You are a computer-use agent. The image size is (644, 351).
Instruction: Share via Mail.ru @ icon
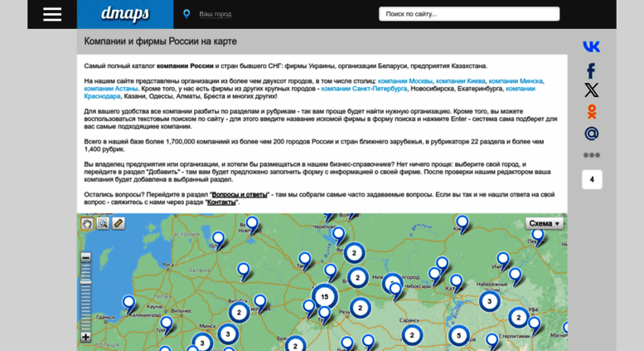592,134
